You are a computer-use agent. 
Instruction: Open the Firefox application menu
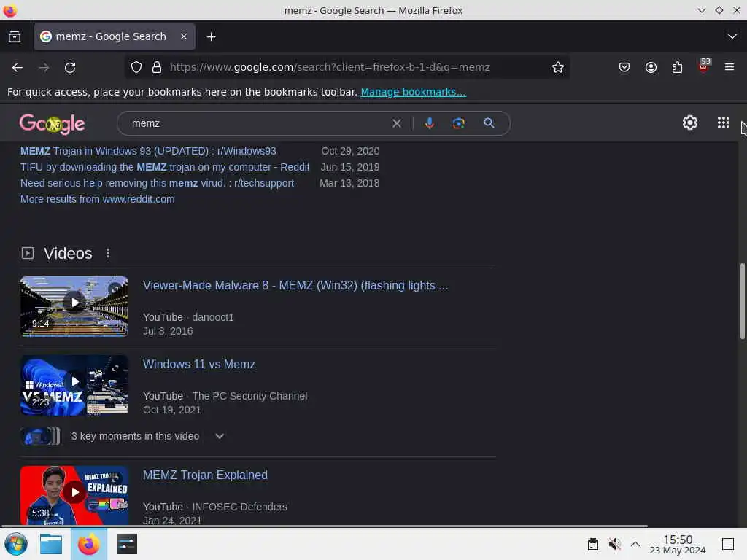tap(729, 68)
